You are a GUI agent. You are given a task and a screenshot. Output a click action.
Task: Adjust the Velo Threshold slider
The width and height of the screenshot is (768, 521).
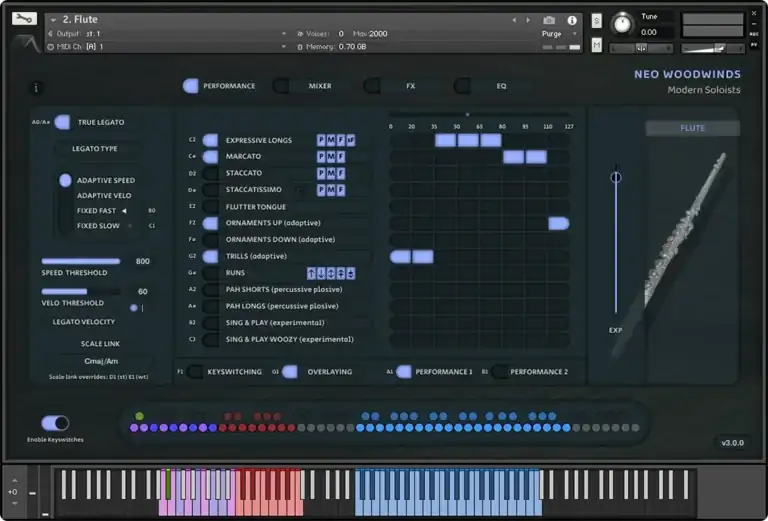(x=81, y=292)
